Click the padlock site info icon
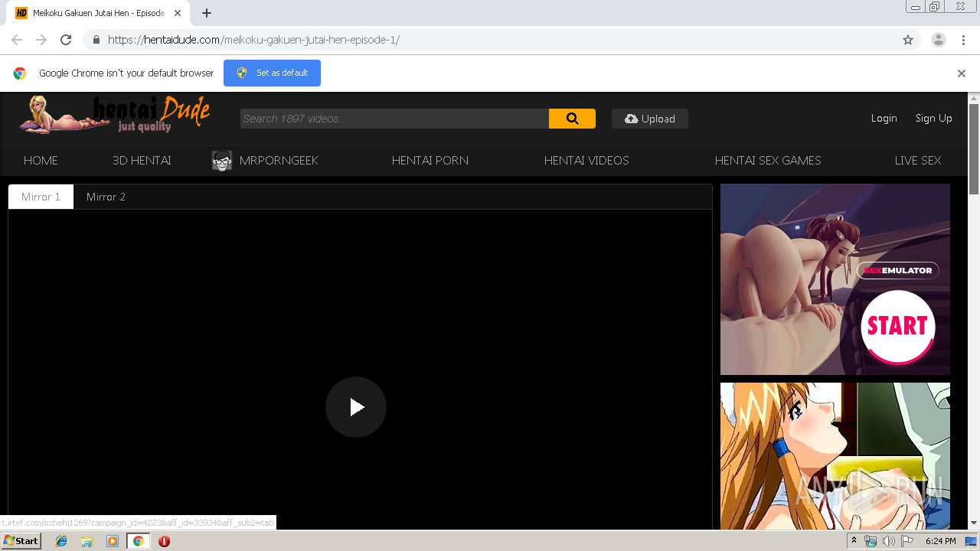Screen dimensions: 980x551 tap(96, 40)
